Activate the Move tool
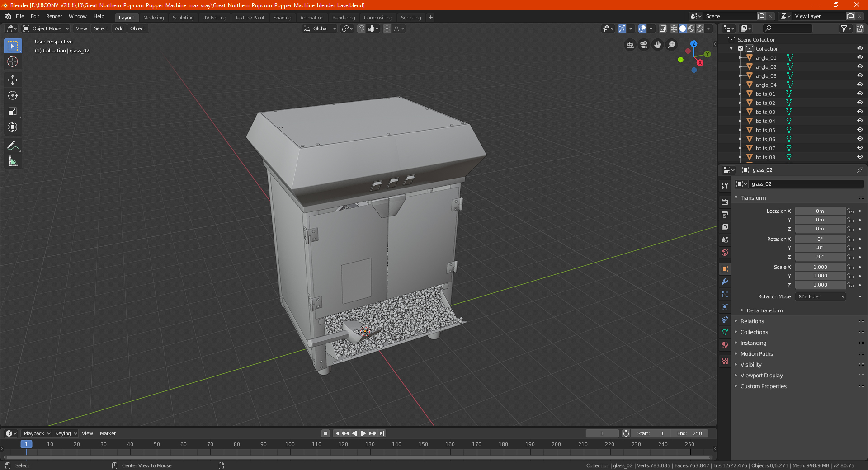This screenshot has height=470, width=868. coord(13,80)
